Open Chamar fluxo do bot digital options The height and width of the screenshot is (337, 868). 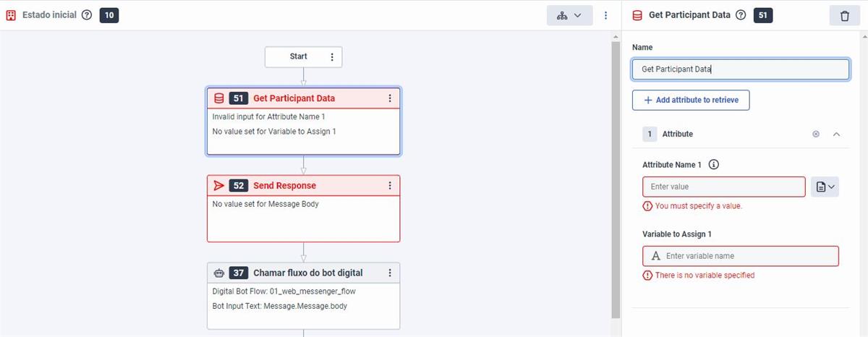click(x=389, y=273)
